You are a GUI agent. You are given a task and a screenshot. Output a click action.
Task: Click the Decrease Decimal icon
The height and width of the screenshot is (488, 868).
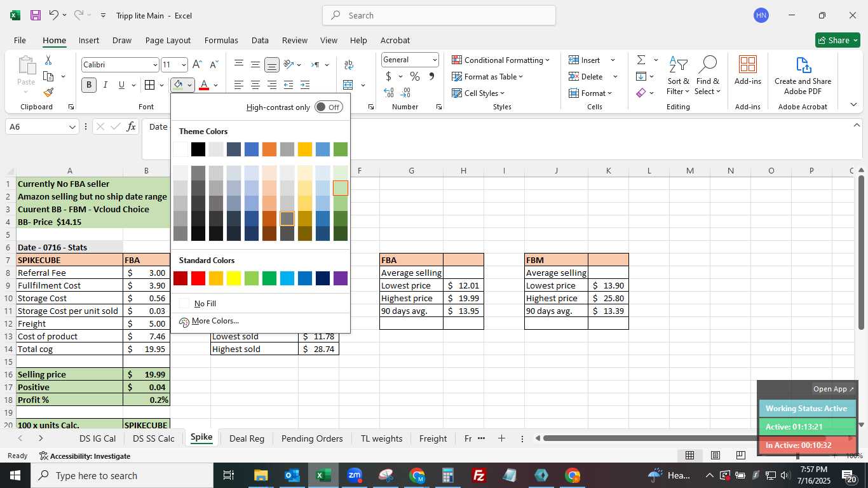pyautogui.click(x=405, y=93)
